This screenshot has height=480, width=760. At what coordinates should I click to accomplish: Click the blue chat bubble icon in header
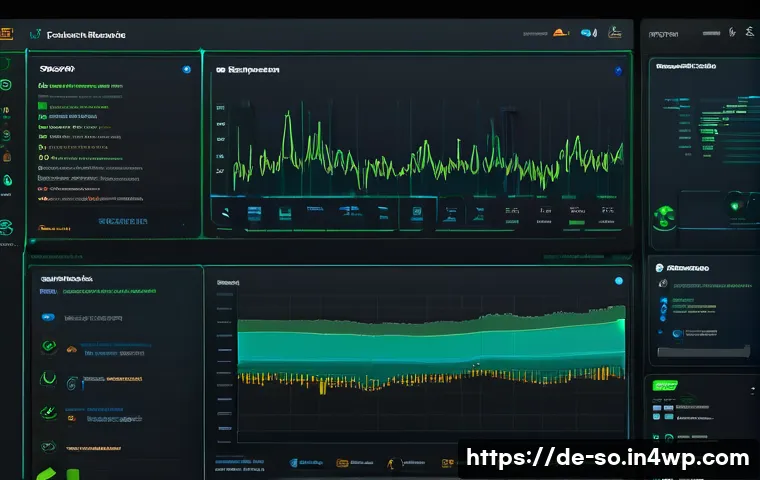587,33
